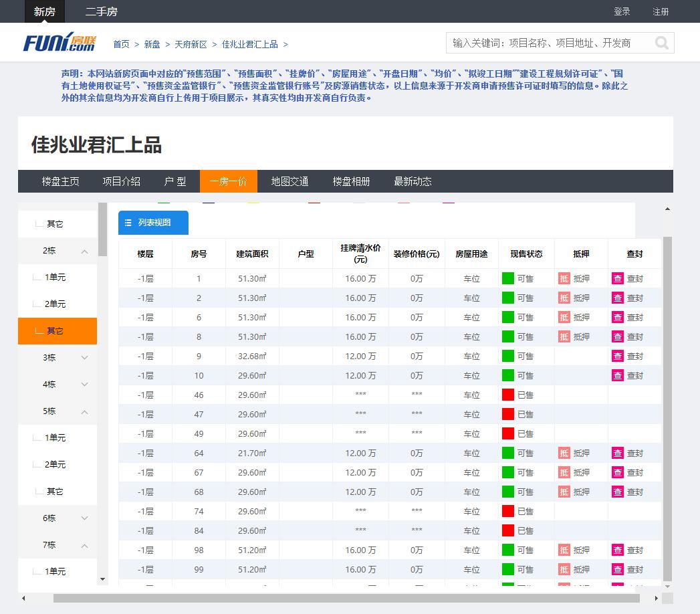
Task: Click the FUNI.com logo
Action: click(x=60, y=43)
